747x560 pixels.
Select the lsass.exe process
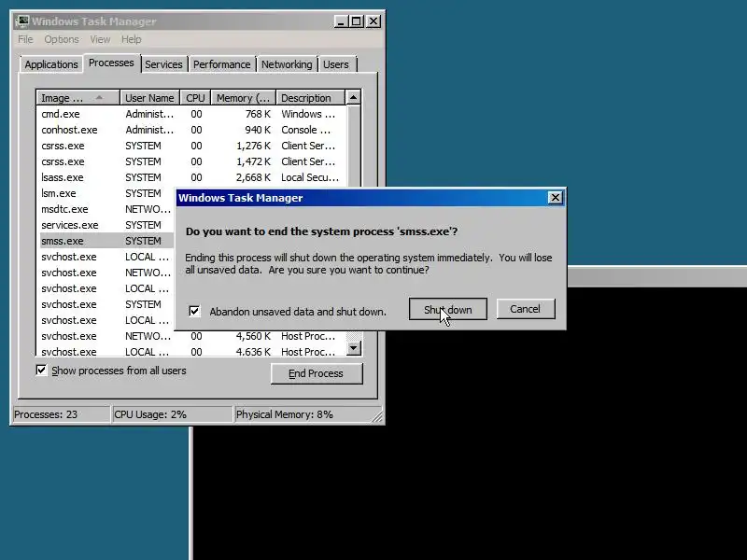(x=191, y=177)
